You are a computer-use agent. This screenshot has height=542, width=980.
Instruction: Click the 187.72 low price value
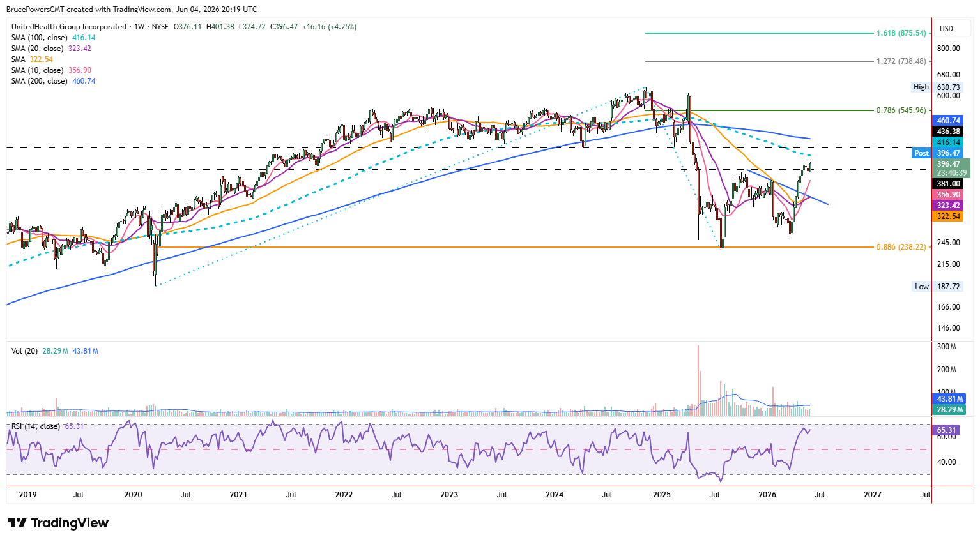(949, 287)
